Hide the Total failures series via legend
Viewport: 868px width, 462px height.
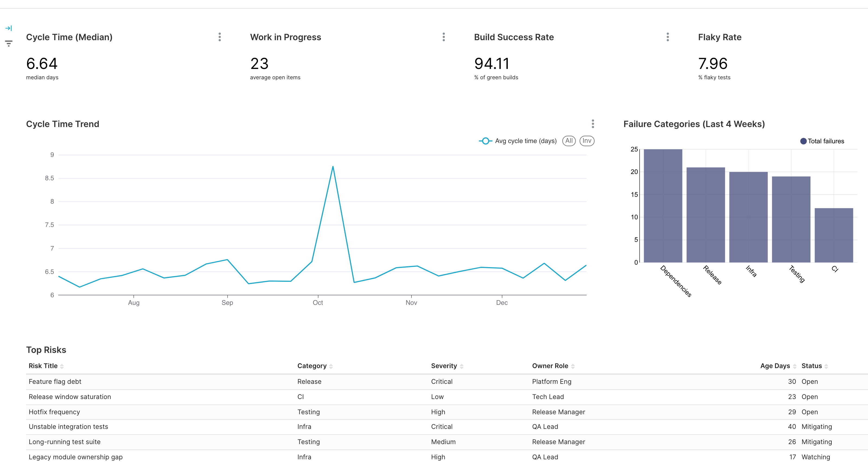click(x=822, y=141)
